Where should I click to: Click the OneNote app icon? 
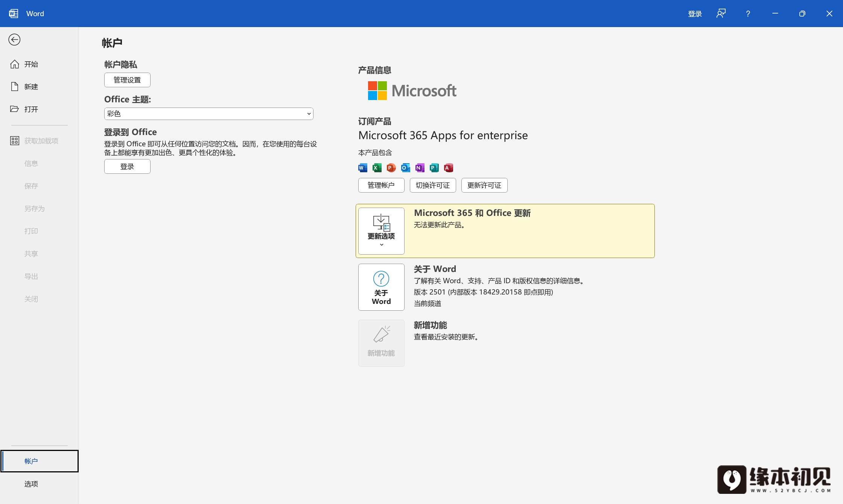(x=420, y=168)
